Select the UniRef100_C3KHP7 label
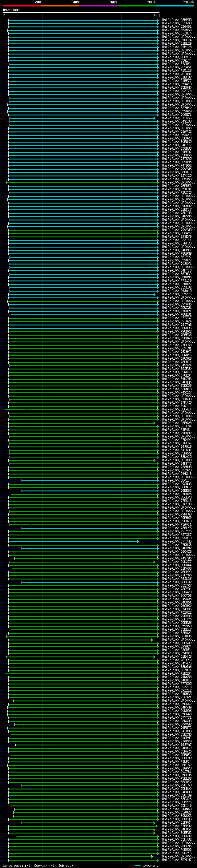The image size is (197, 868). pyautogui.click(x=177, y=284)
